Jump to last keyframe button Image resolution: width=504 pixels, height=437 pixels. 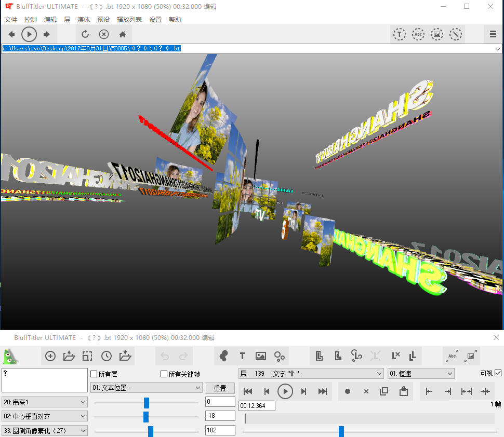tap(322, 391)
